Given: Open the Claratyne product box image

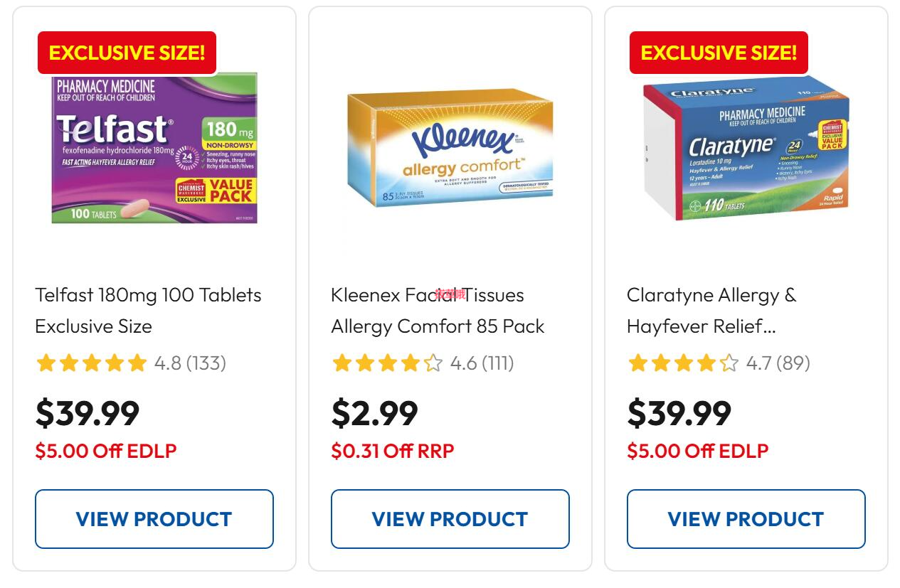Looking at the screenshot, I should click(746, 148).
